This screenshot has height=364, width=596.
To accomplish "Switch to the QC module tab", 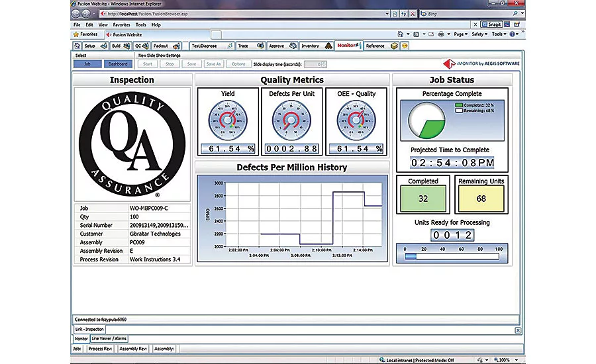I will [x=142, y=46].
